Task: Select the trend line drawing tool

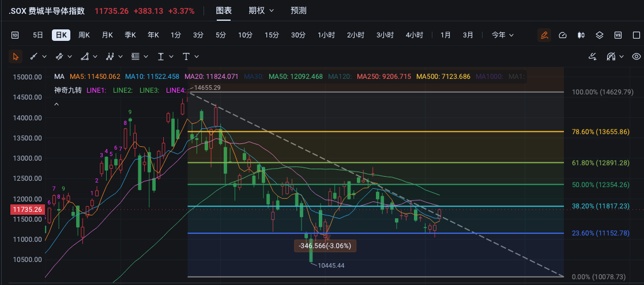Action: pos(33,56)
